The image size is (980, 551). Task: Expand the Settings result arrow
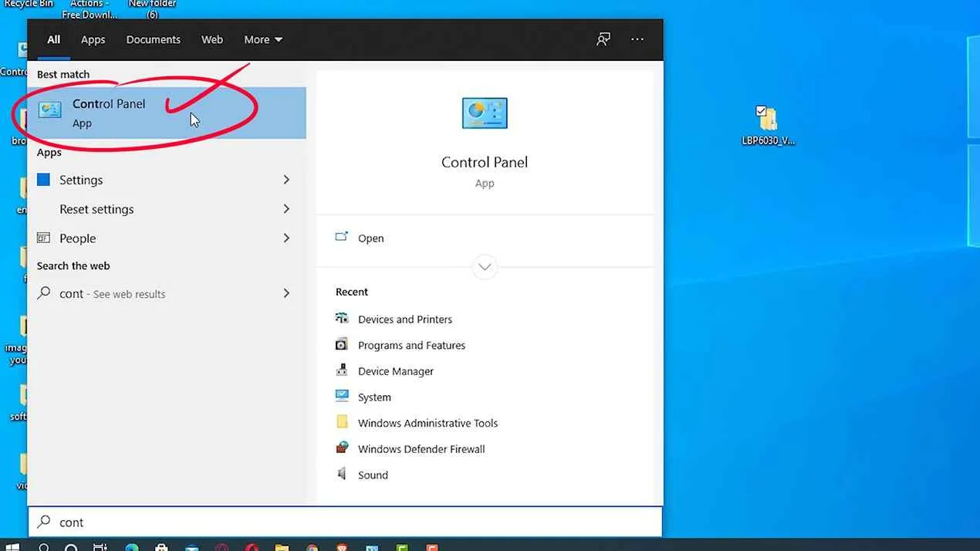286,180
